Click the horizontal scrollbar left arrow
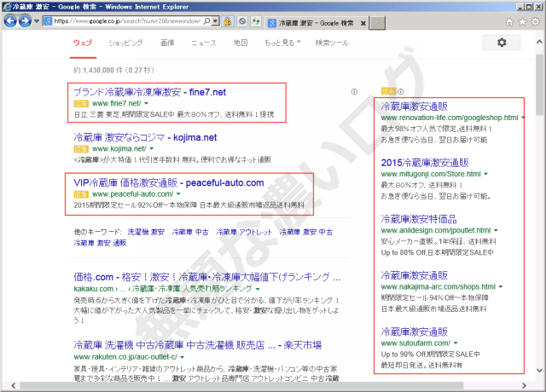 14,385
